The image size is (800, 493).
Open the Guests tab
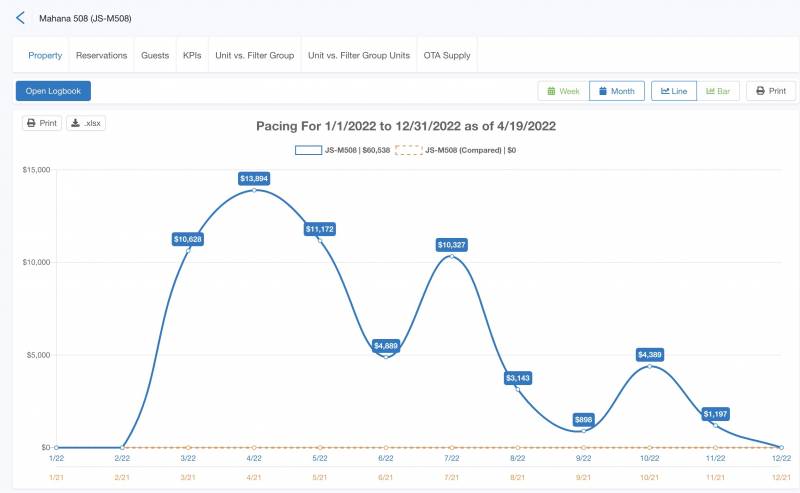tap(155, 55)
